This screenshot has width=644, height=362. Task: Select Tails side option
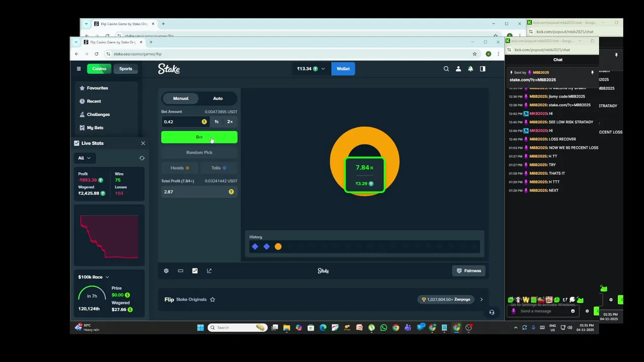tap(219, 168)
